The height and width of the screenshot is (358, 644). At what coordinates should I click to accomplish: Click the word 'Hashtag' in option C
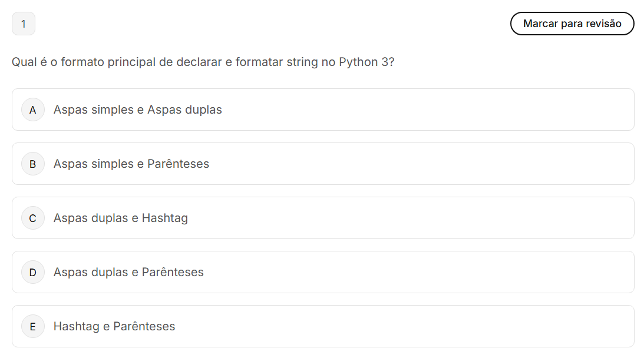pos(165,218)
